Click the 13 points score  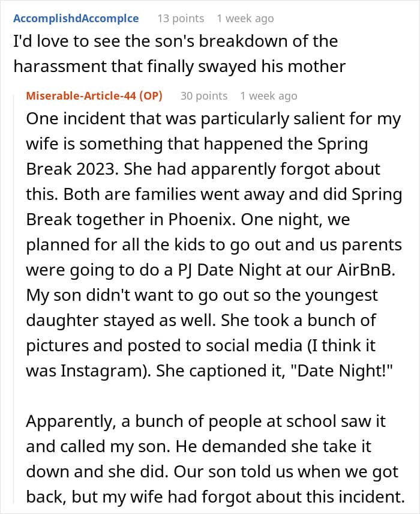180,19
